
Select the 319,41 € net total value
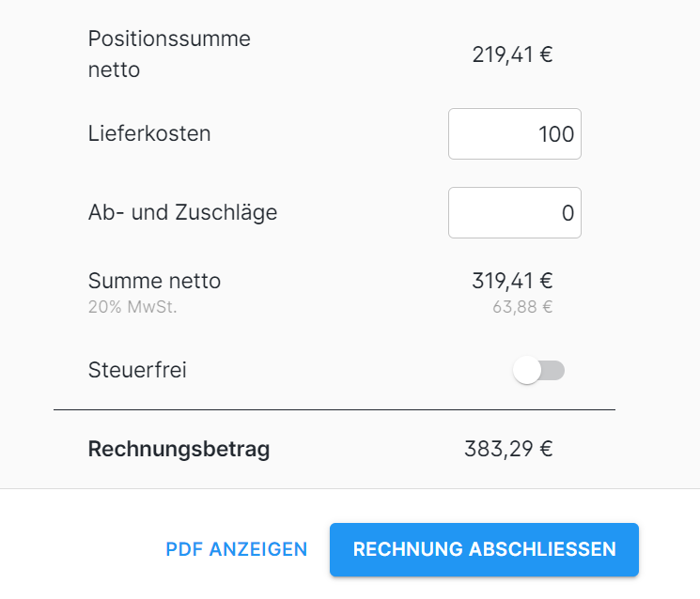[512, 281]
